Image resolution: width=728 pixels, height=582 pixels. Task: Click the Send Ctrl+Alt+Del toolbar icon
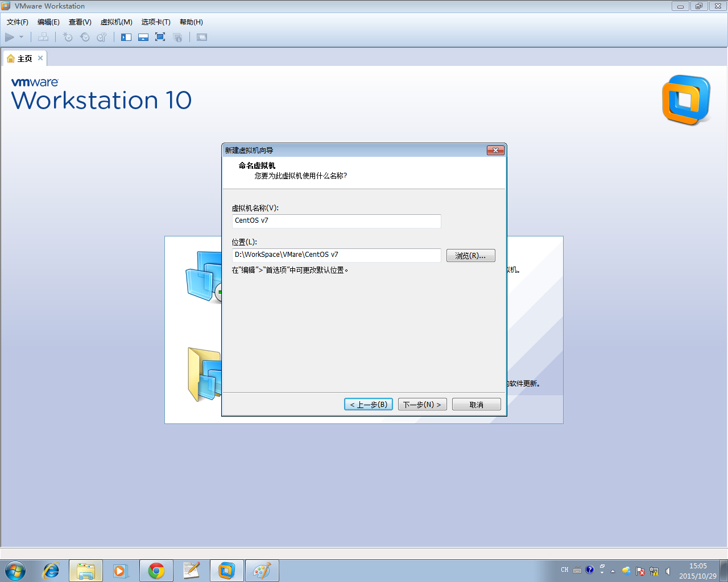tap(43, 37)
